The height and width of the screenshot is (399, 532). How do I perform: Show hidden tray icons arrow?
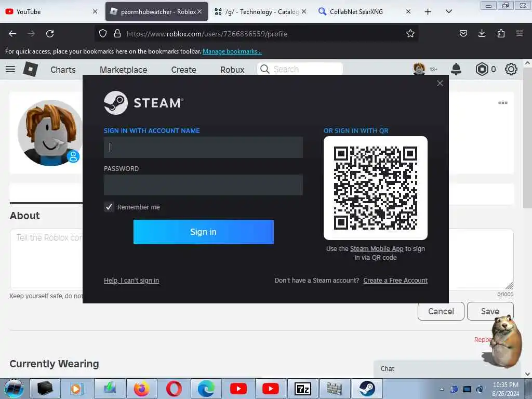point(442,389)
